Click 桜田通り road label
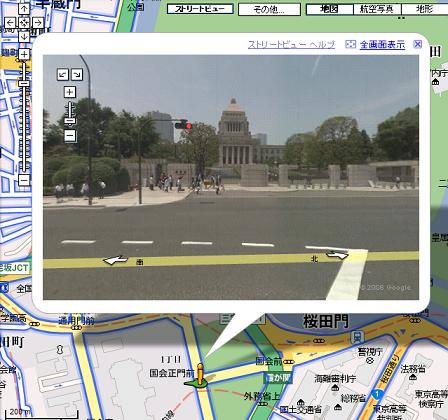448x420 pixels. pos(389,369)
